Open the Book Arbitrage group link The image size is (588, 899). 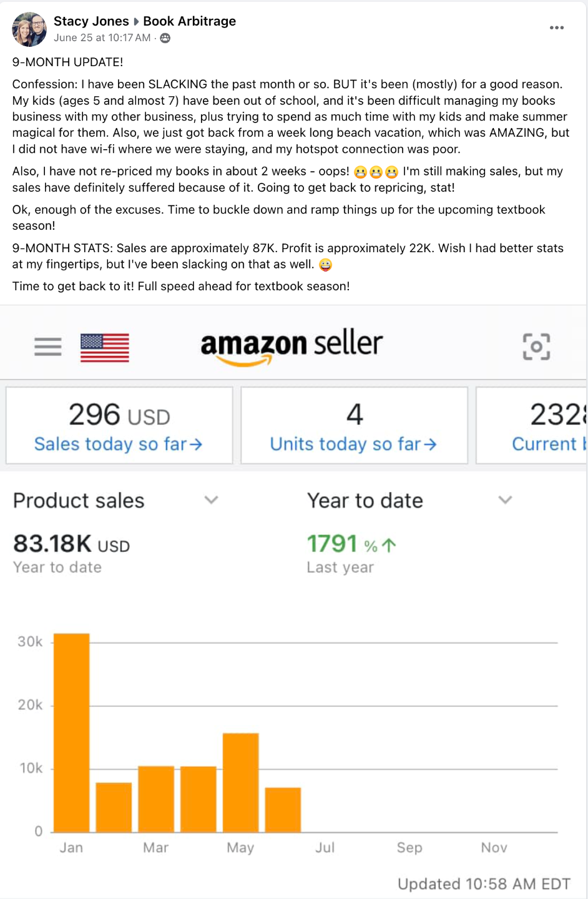click(x=190, y=21)
